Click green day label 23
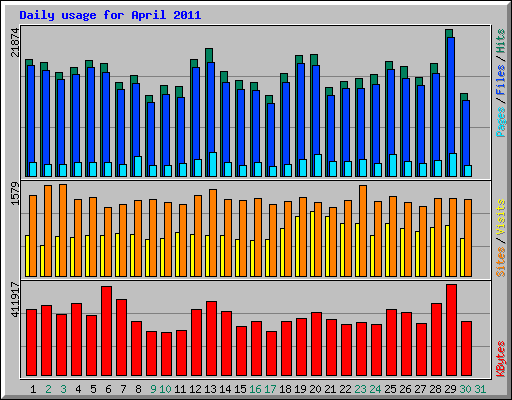 tap(360, 389)
